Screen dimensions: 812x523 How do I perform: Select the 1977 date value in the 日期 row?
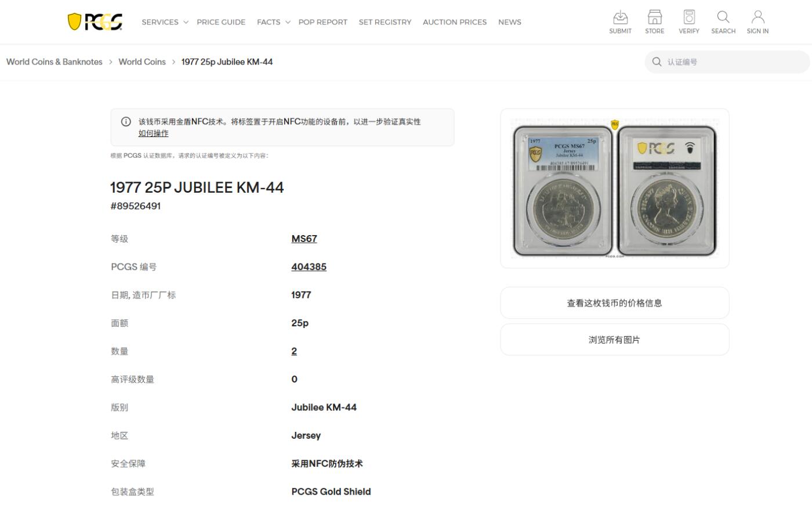tap(301, 295)
